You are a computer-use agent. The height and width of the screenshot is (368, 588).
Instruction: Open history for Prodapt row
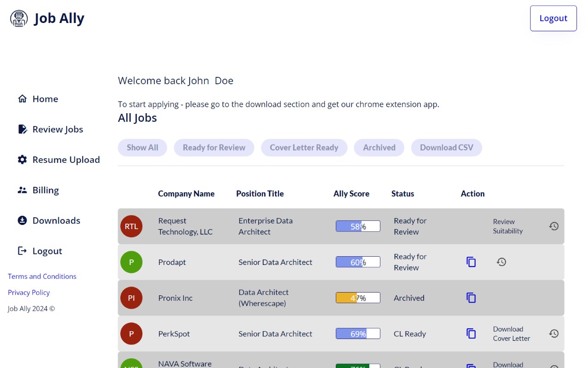point(502,262)
